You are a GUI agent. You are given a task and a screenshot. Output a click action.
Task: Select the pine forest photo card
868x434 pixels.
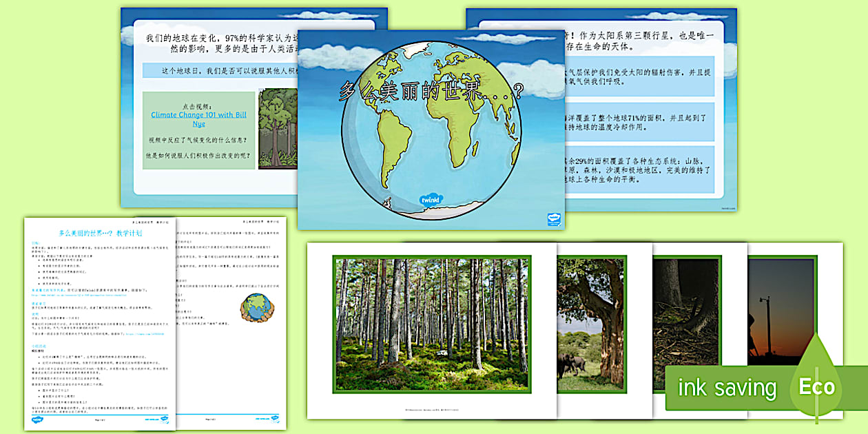click(431, 324)
